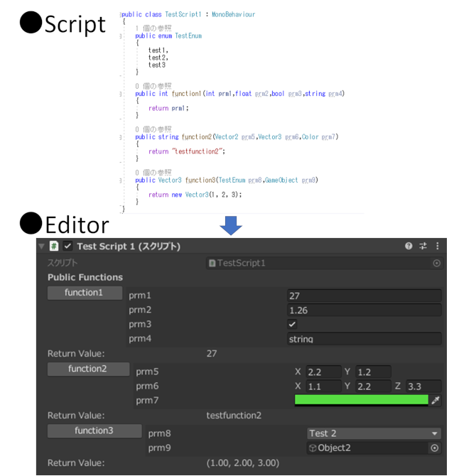Viewport: 476px width, 476px height.
Task: Open the component help reference icon
Action: (x=409, y=246)
